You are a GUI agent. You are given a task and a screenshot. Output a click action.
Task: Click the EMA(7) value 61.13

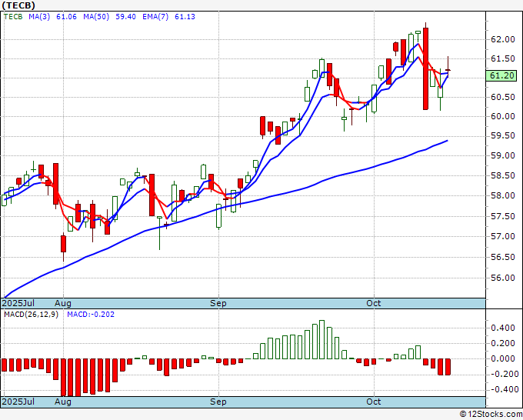[x=185, y=17]
